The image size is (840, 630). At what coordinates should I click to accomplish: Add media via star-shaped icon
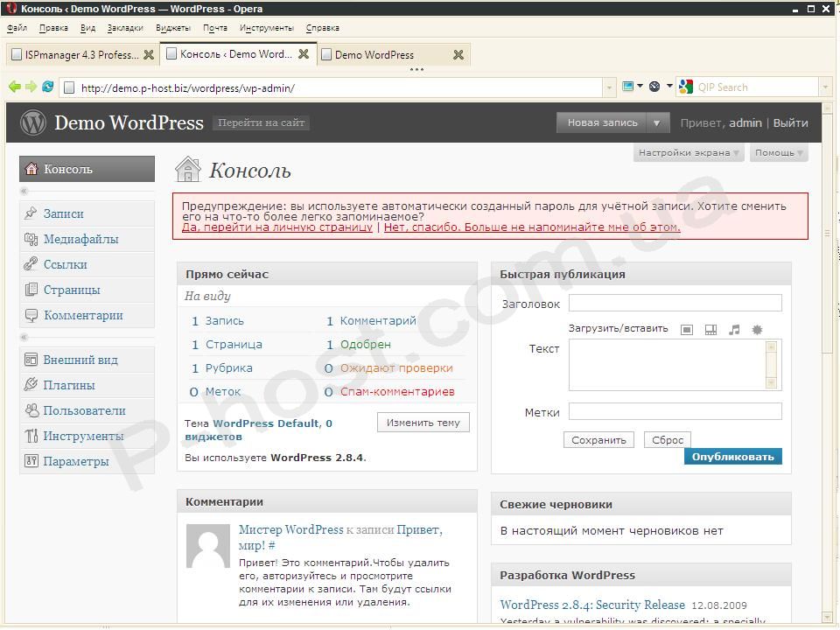757,330
